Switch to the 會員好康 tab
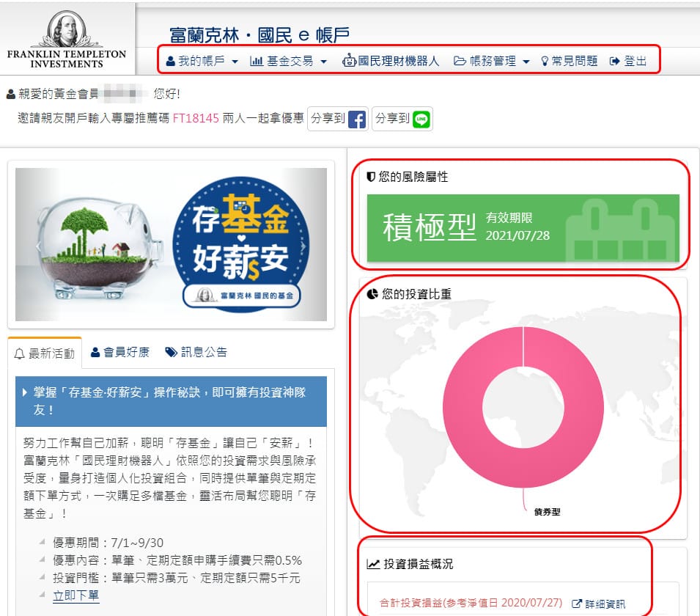700x616 pixels. 120,352
